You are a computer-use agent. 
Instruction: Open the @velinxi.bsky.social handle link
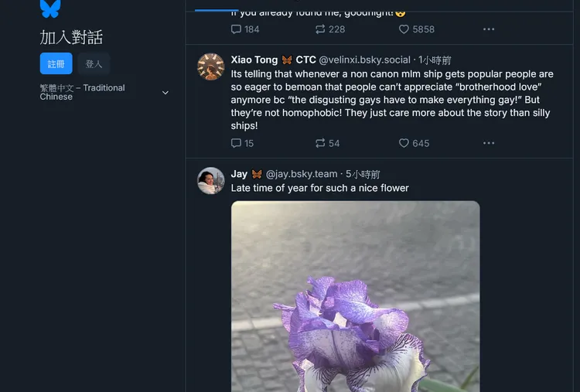(x=364, y=60)
